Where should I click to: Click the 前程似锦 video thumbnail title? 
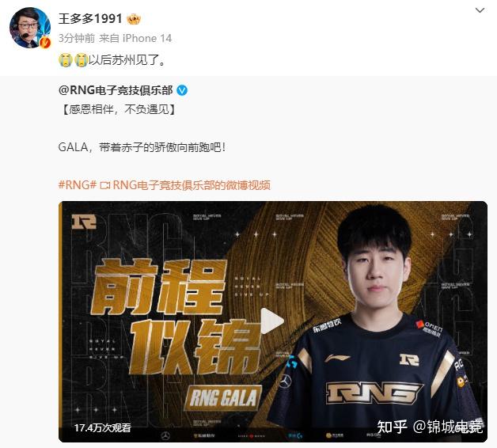coord(174,317)
